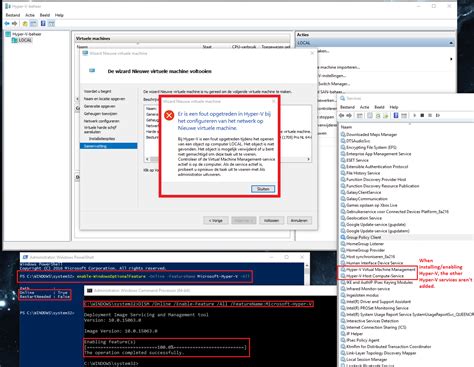Click the Start Service play icon

tap(415, 115)
